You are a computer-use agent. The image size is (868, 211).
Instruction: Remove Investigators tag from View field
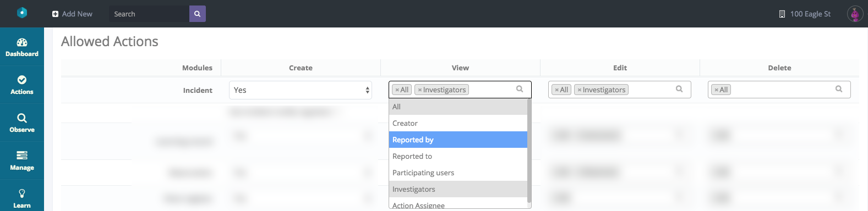(420, 90)
